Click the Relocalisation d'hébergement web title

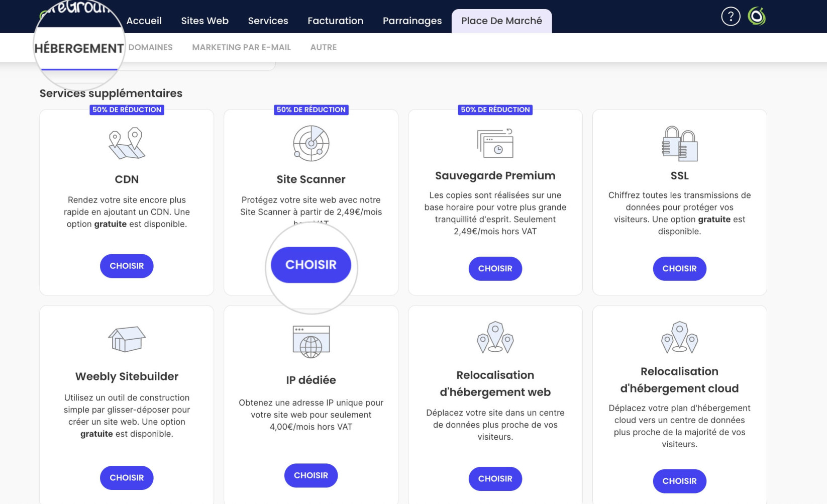[x=495, y=383]
